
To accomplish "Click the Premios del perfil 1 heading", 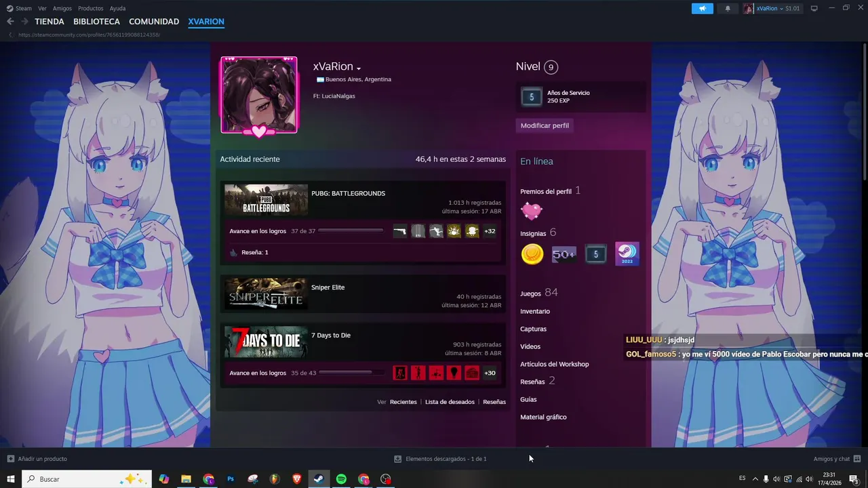I will pos(551,191).
